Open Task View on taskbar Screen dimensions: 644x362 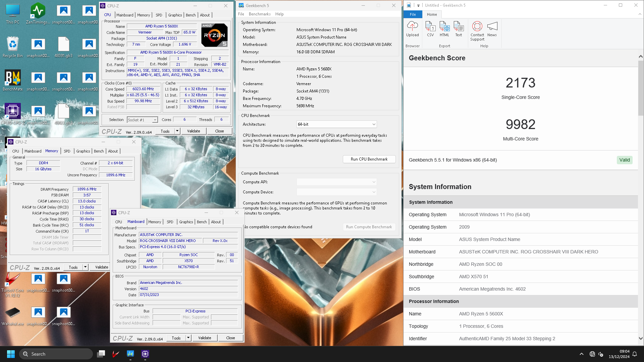click(x=101, y=354)
